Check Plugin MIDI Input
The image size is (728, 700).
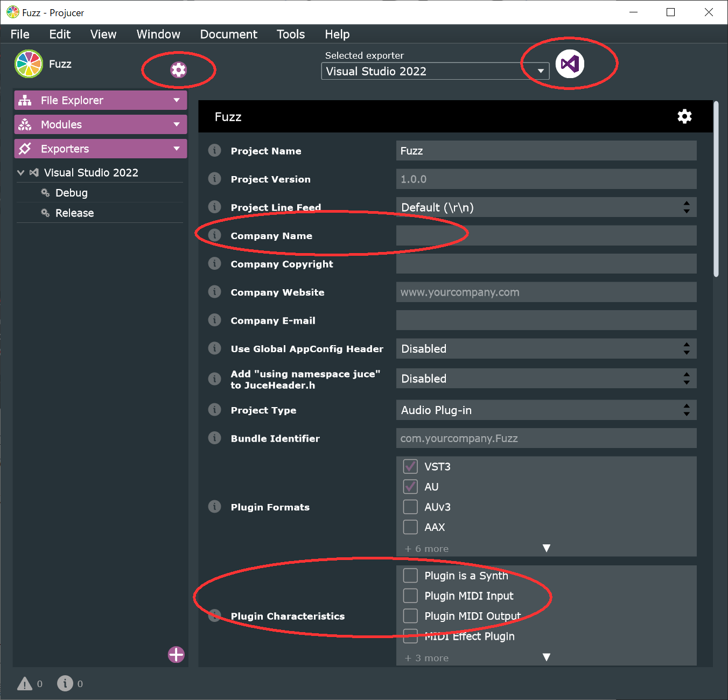point(410,596)
